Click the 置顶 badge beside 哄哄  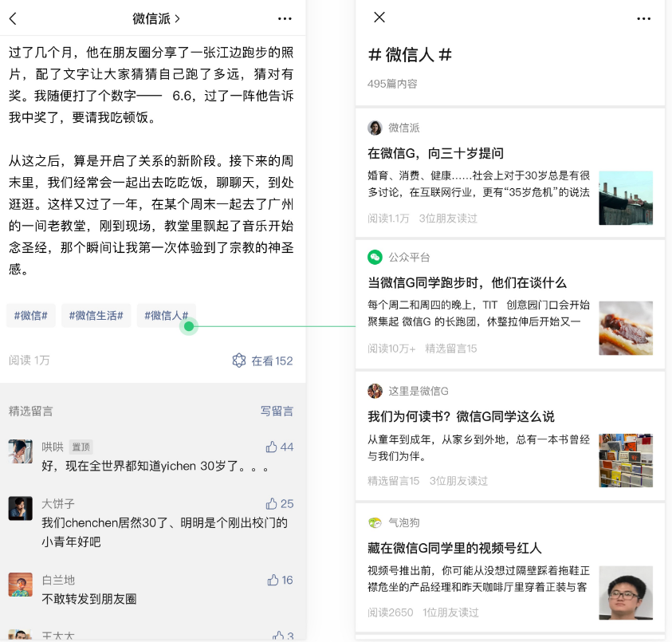pos(81,447)
